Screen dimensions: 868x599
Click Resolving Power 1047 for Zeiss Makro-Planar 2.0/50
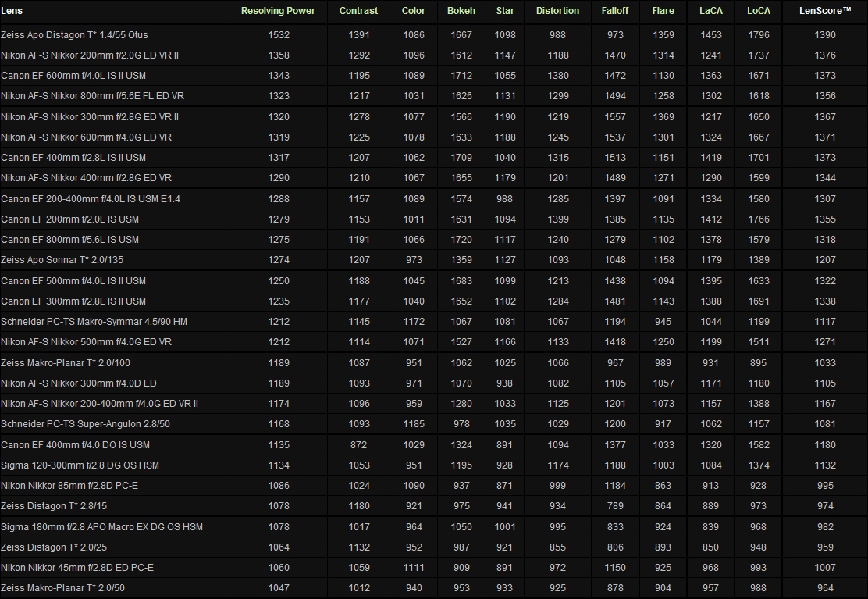pos(279,588)
